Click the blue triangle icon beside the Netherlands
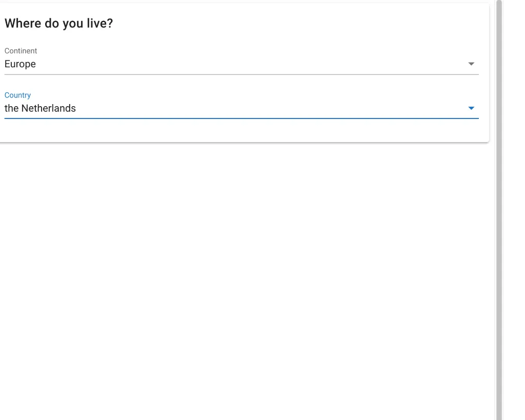The height and width of the screenshot is (420, 525). coord(471,108)
